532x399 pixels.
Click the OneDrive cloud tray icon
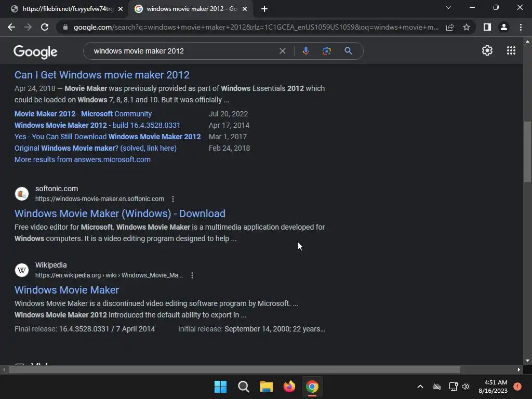point(437,387)
